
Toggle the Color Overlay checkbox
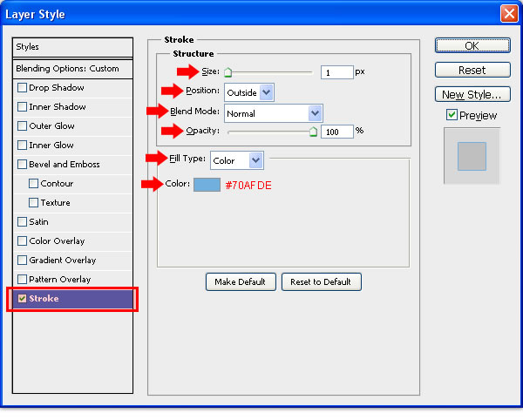coord(22,241)
